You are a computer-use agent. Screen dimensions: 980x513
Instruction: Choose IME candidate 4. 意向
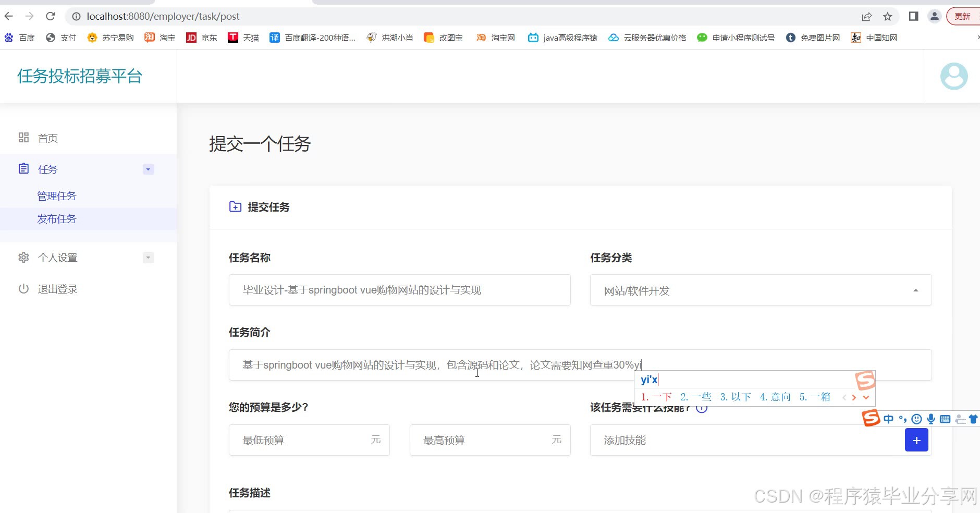(775, 397)
